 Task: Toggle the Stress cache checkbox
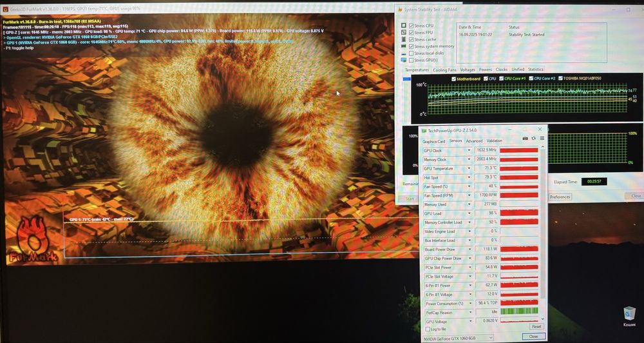[411, 39]
